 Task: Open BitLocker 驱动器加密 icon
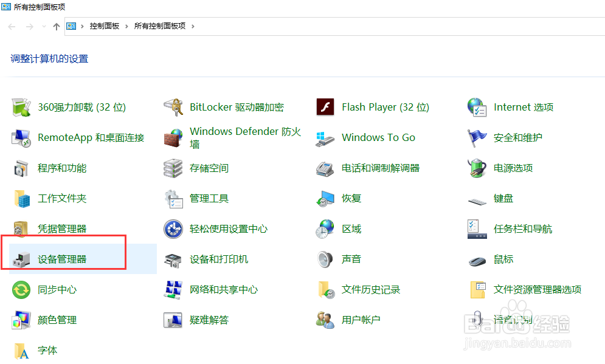(x=173, y=107)
